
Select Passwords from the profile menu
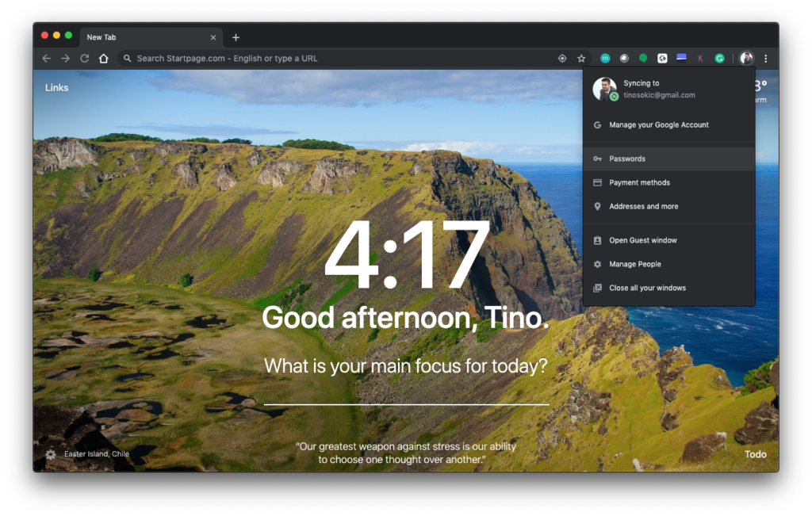pyautogui.click(x=626, y=159)
